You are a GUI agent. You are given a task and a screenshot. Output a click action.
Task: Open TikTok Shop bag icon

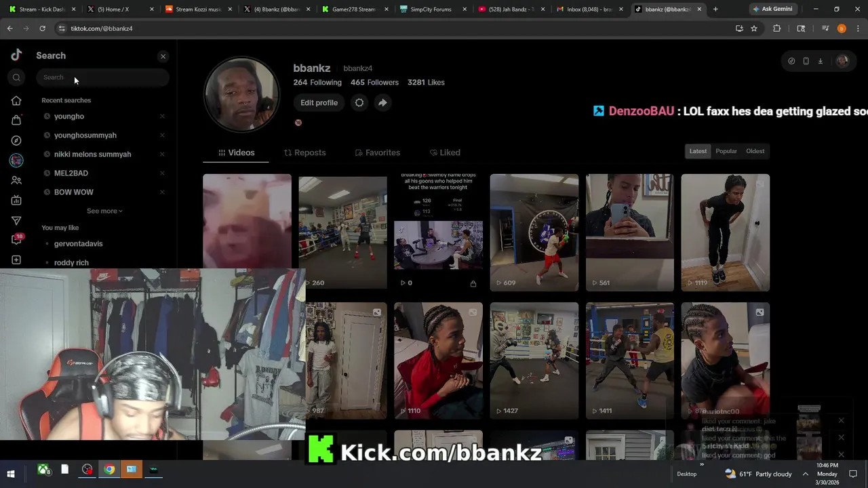point(16,120)
